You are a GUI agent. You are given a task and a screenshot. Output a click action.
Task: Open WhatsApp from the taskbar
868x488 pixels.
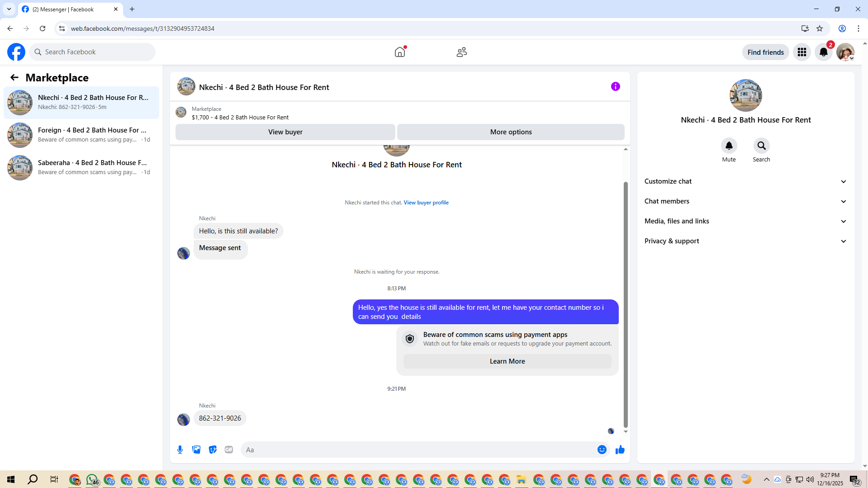click(92, 479)
